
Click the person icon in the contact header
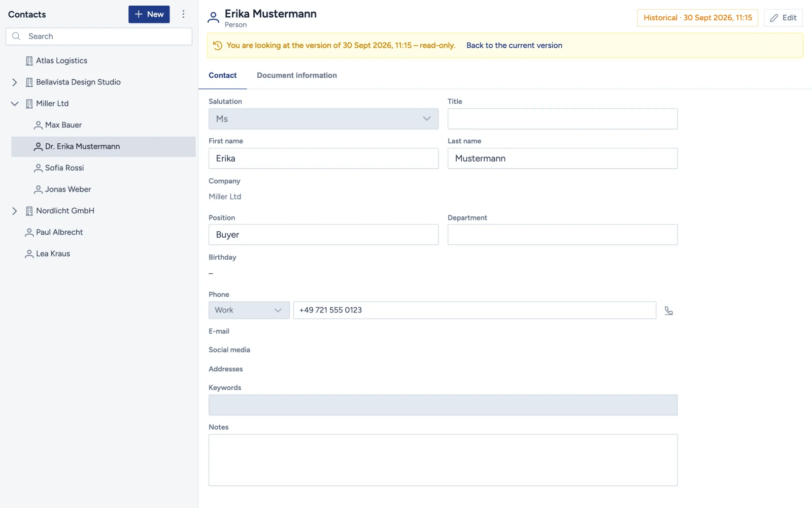pyautogui.click(x=214, y=18)
